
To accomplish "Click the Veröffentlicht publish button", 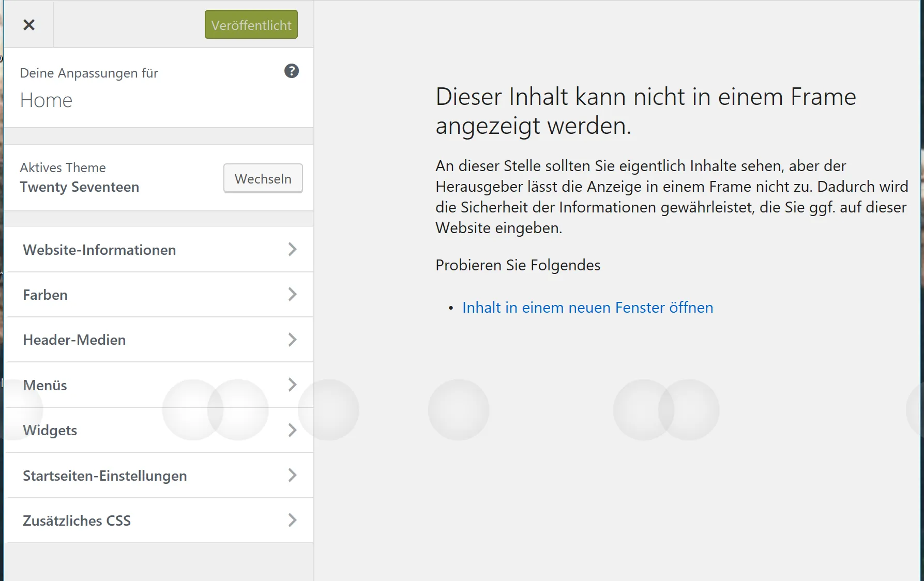I will tap(251, 25).
